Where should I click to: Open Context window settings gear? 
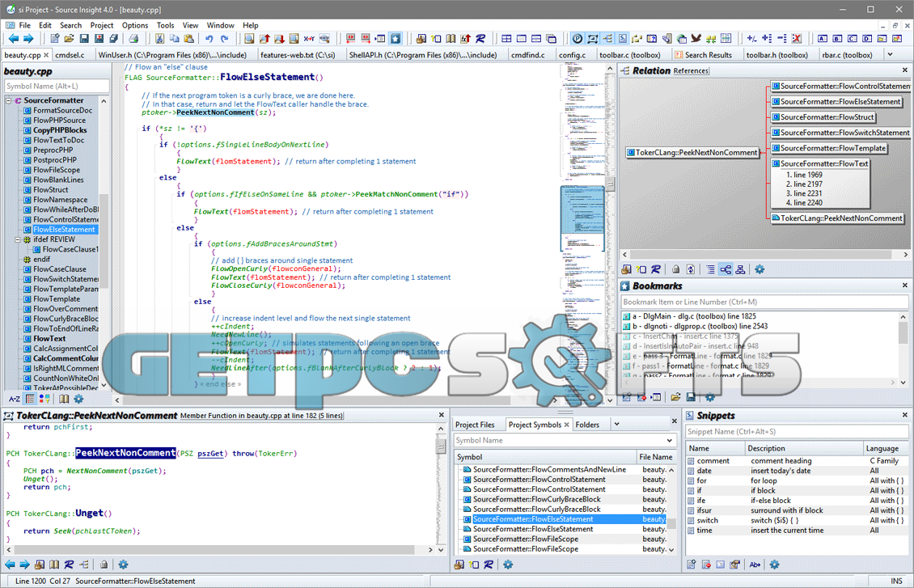tap(123, 564)
